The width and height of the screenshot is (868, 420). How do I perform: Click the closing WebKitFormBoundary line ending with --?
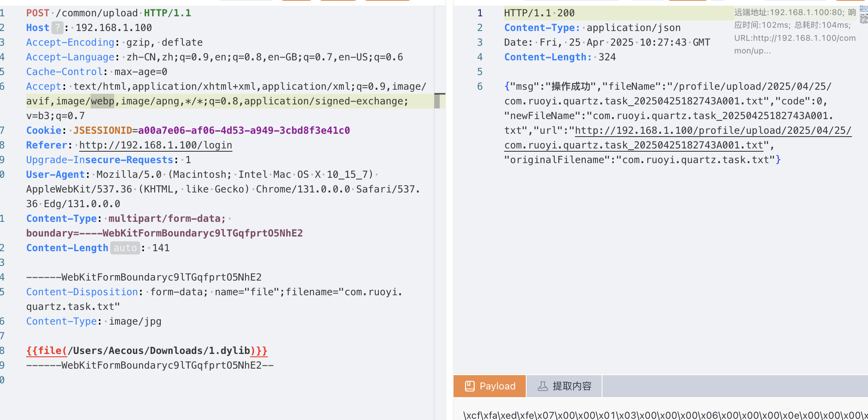[x=150, y=365]
